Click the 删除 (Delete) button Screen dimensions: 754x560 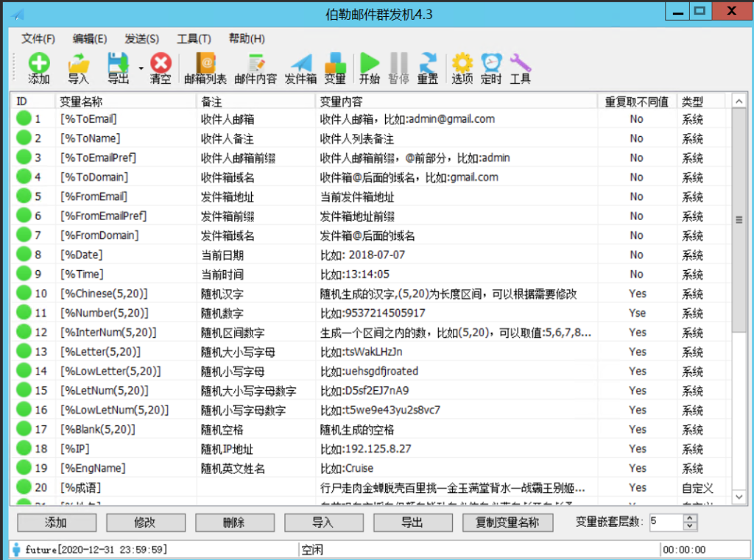(233, 522)
